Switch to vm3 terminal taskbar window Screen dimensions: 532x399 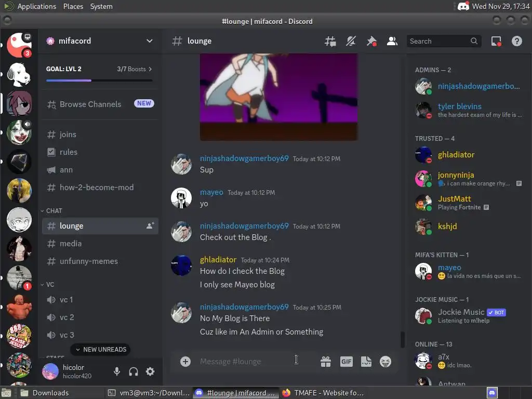(x=149, y=393)
